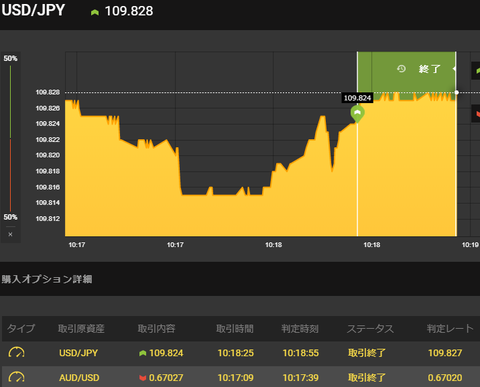Close the sentiment gauge with the X
The image size is (480, 387).
(10, 234)
